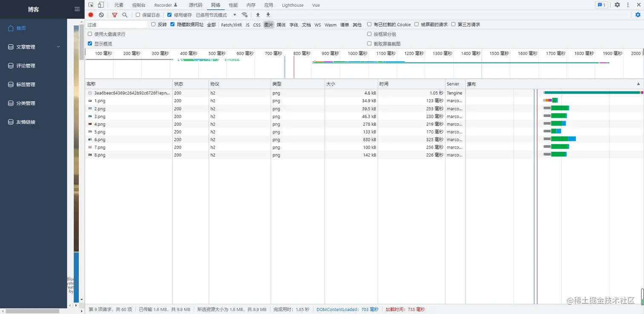Viewport: 644px width, 314px height.
Task: Open 评论管理 in the sidebar
Action: pos(26,66)
